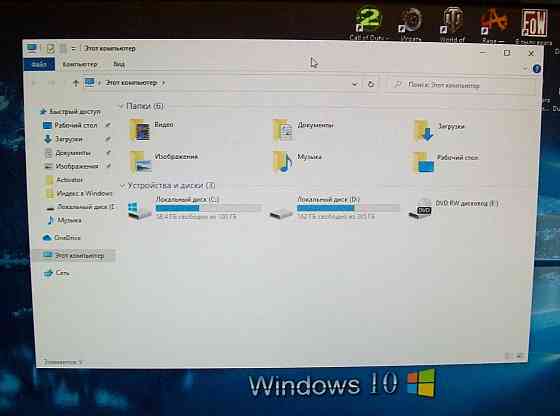560x416 pixels.
Task: Open the Файл ribbon tab
Action: tap(39, 65)
